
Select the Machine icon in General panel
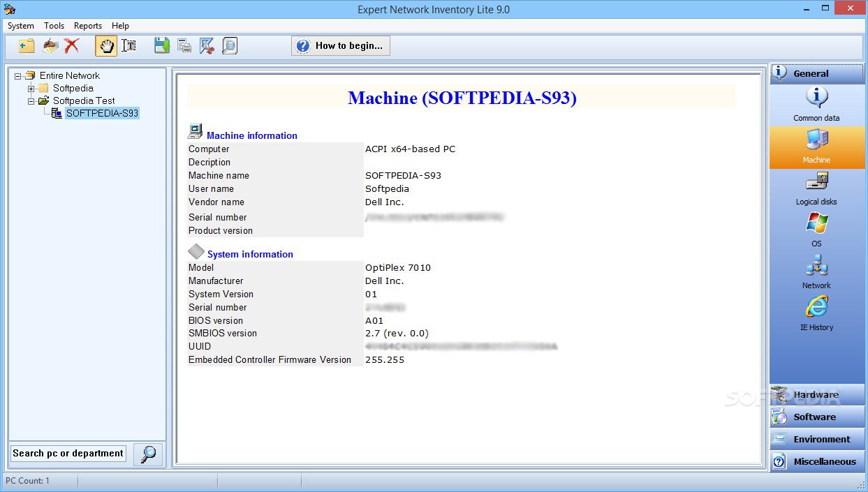pyautogui.click(x=816, y=147)
